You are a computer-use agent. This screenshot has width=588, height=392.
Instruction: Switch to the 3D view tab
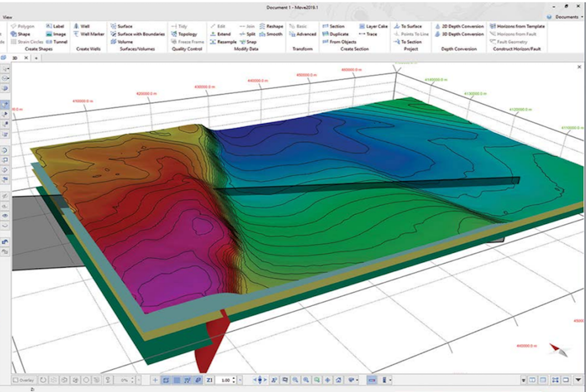(x=14, y=58)
